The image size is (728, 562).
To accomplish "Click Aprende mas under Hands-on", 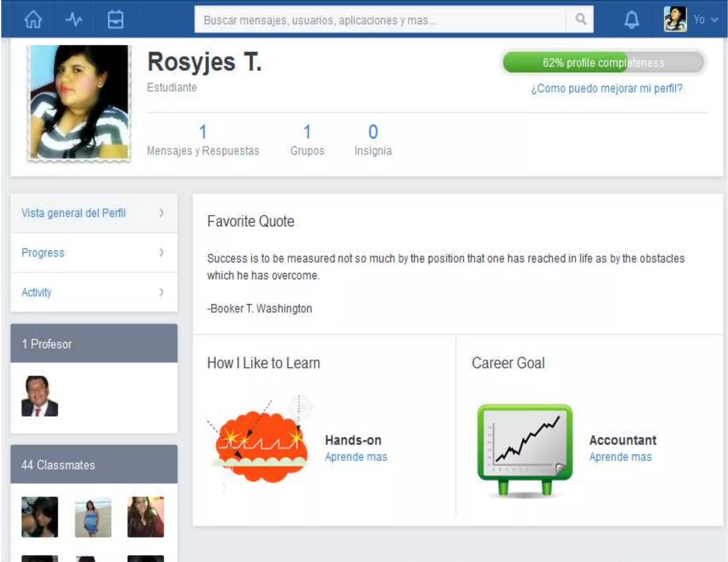I will (x=356, y=457).
